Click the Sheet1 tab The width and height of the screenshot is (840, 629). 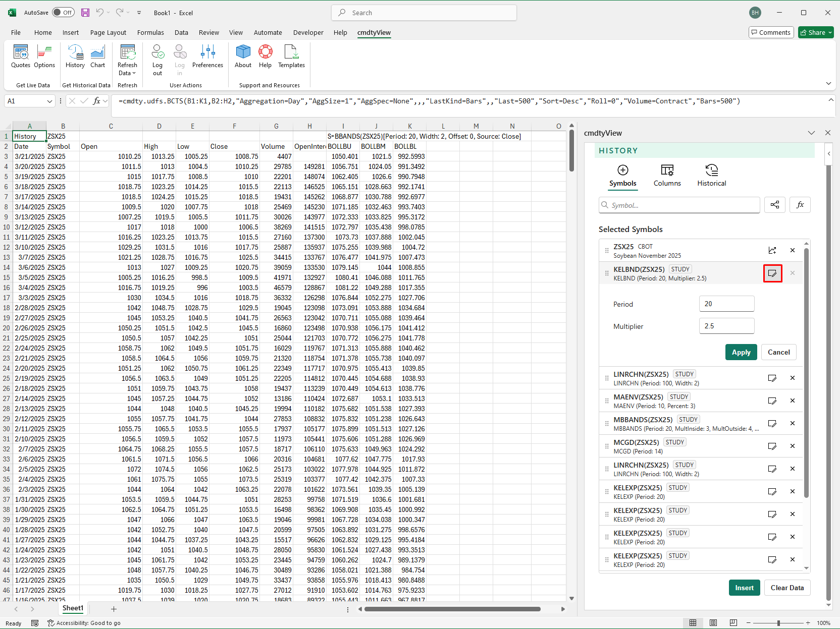click(x=73, y=608)
